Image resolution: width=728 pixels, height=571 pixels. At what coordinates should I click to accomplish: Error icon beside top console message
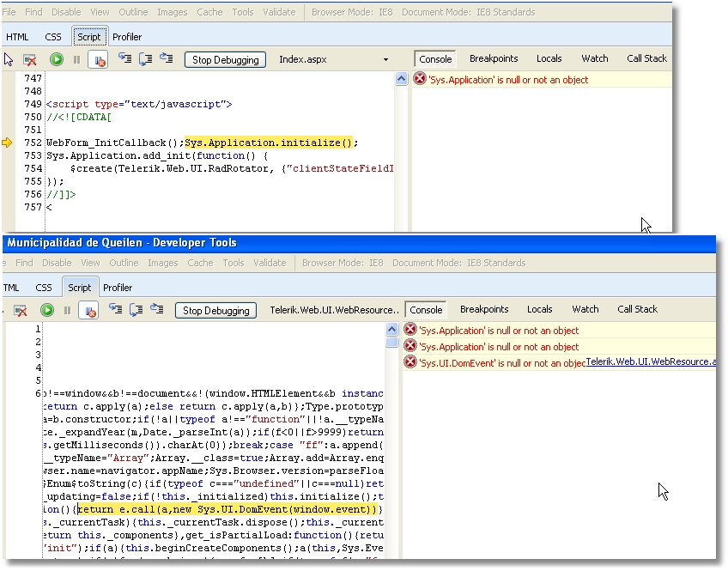[x=419, y=78]
